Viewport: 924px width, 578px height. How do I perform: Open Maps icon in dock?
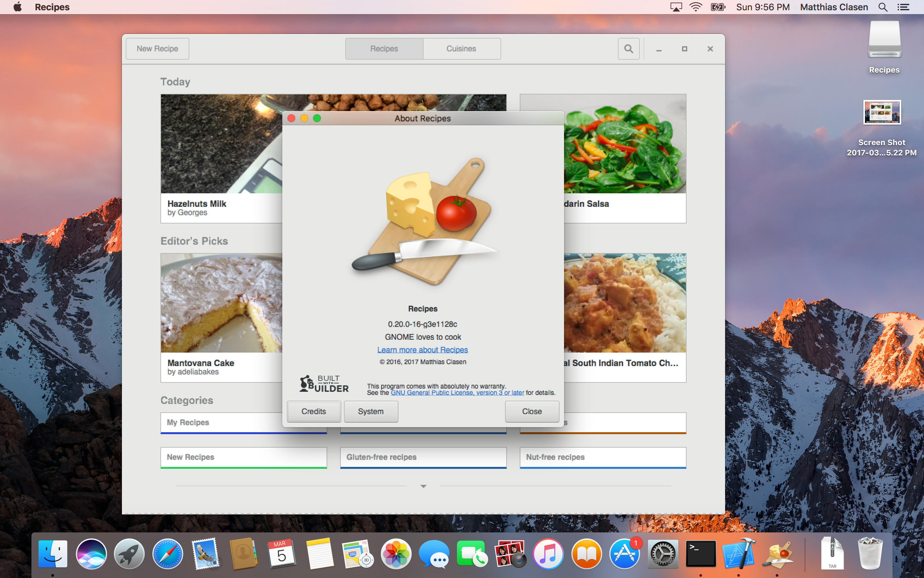click(358, 554)
